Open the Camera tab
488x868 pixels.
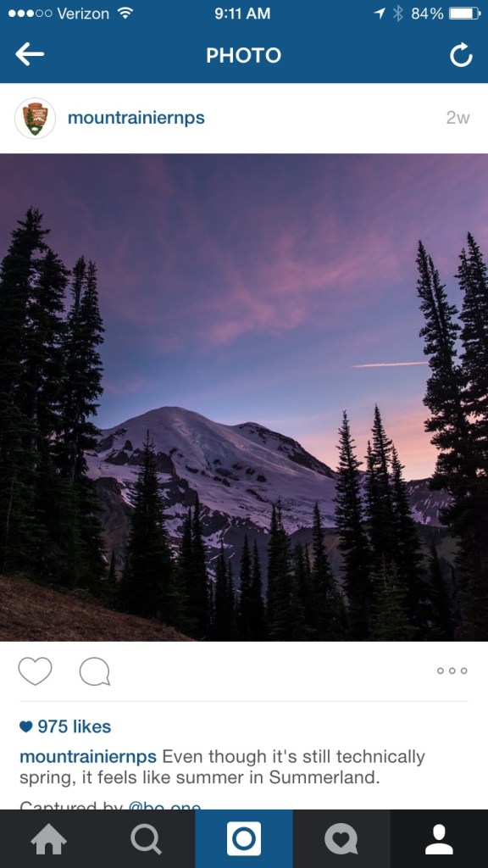[x=244, y=839]
